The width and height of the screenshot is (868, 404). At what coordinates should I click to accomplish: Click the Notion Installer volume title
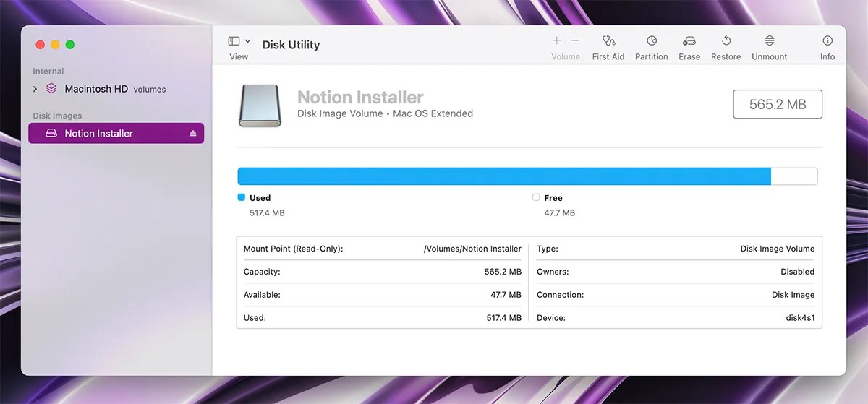(360, 98)
